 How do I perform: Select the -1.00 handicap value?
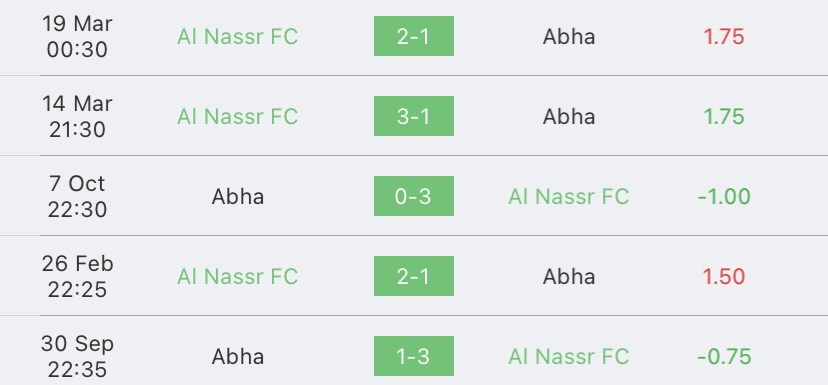click(724, 196)
